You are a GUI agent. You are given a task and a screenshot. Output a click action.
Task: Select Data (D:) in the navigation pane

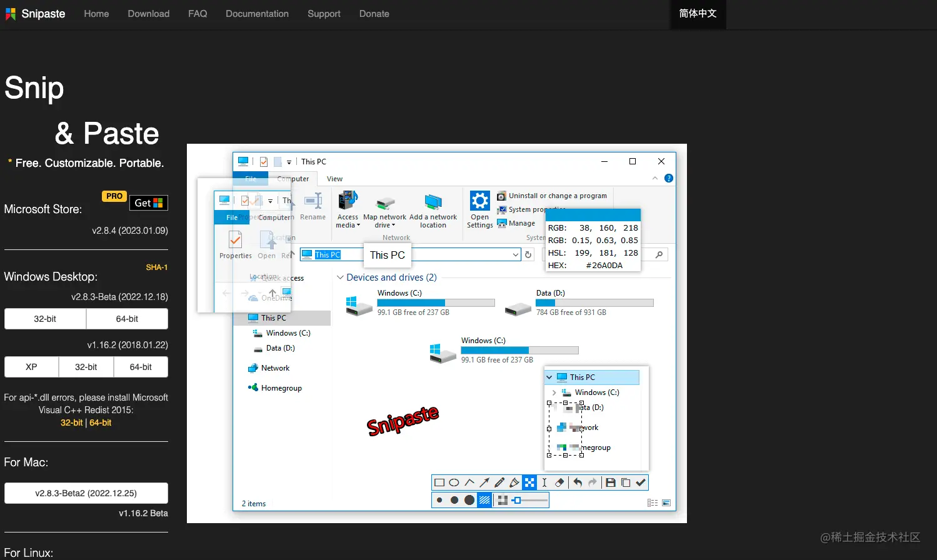click(274, 348)
